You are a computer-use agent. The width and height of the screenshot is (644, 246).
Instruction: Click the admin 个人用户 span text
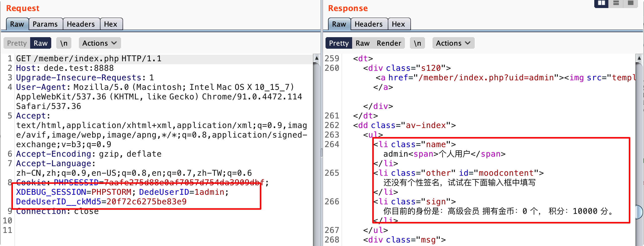444,154
